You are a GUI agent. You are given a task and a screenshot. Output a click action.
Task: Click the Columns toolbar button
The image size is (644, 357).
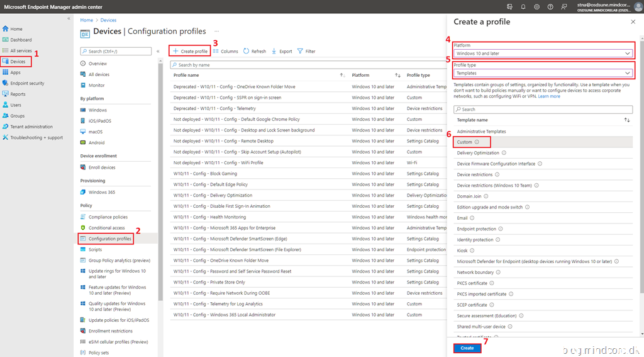226,52
